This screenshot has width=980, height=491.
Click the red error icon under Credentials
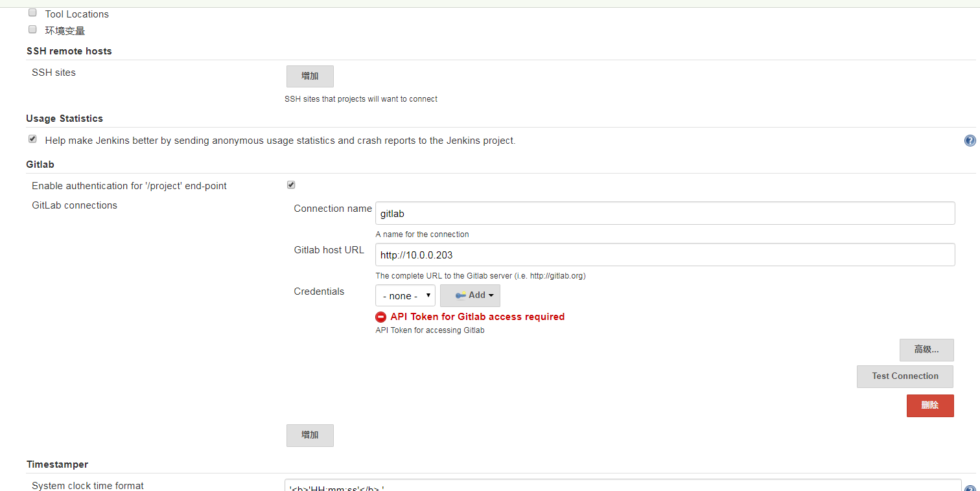pyautogui.click(x=380, y=317)
